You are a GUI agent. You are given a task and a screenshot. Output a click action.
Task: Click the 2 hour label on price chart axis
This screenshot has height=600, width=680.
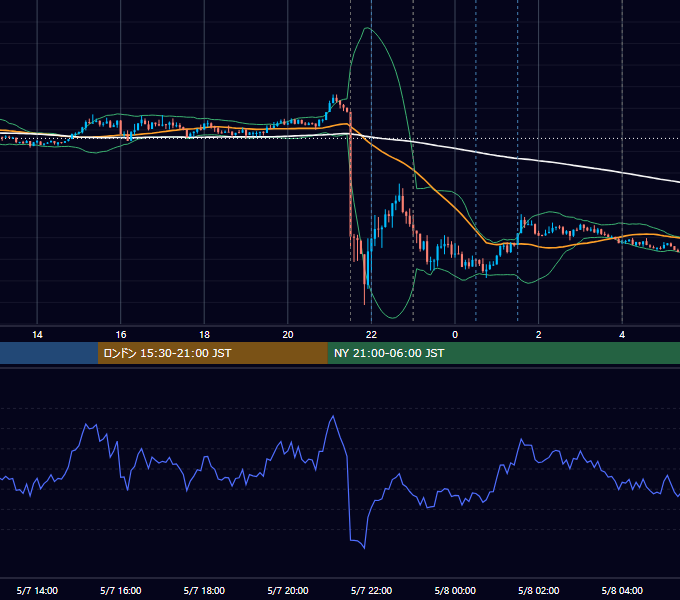pyautogui.click(x=539, y=335)
